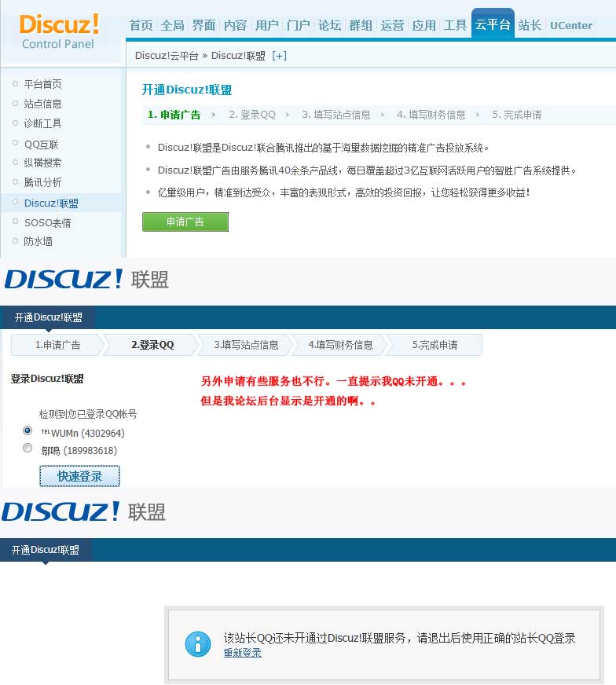Image resolution: width=616 pixels, height=685 pixels.
Task: Click 开通Discuz!联盟 tab above step list
Action: [49, 317]
